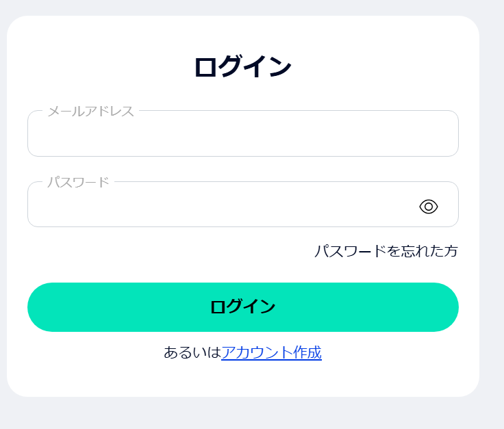Place the cursor in the password box
The width and height of the screenshot is (504, 429).
[219, 205]
